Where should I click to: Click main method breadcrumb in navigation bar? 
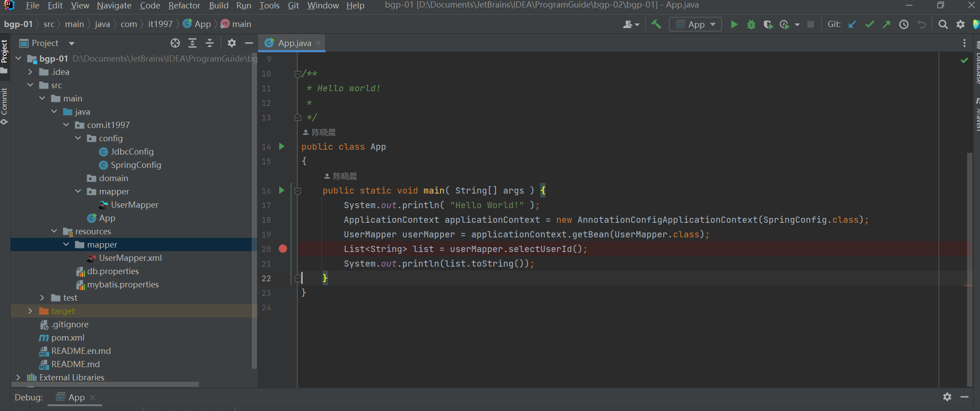236,24
